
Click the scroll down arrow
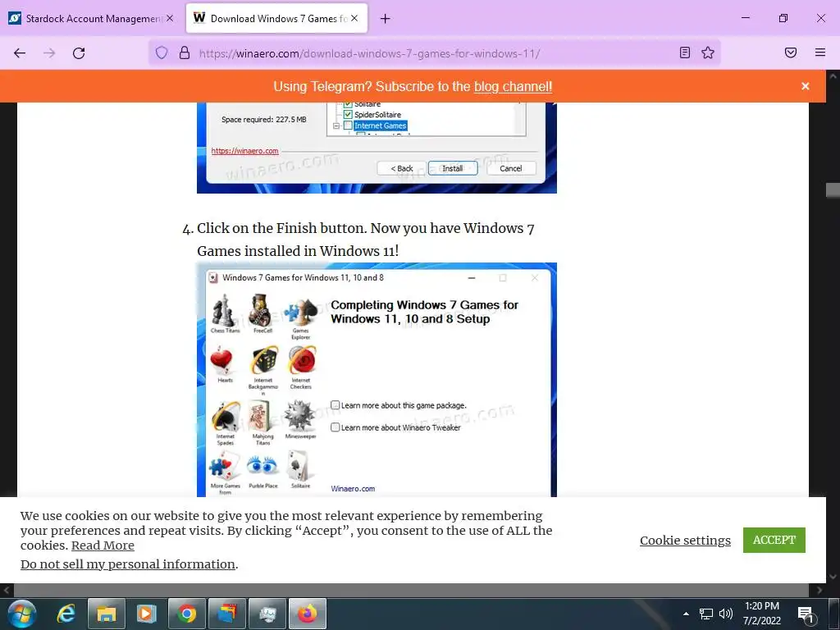coord(833,577)
